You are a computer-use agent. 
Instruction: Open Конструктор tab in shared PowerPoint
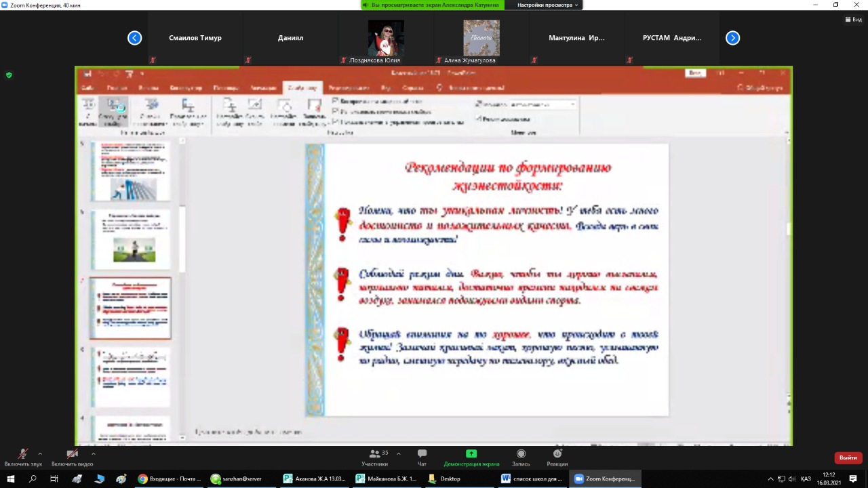coord(186,88)
